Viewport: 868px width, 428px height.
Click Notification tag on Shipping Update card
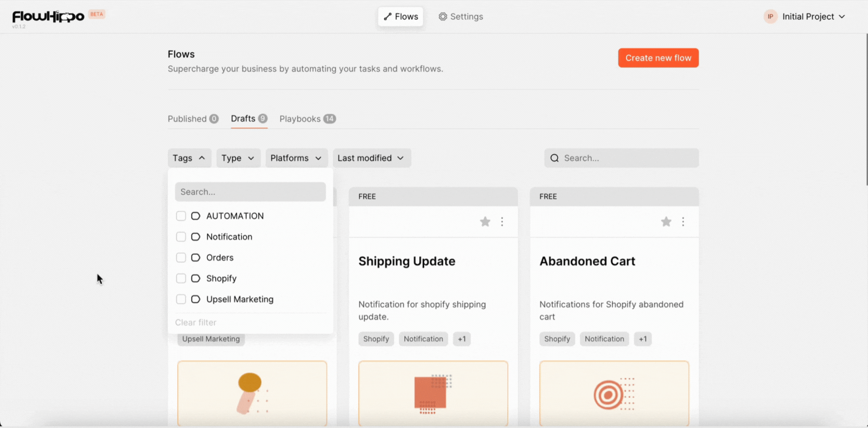(423, 339)
